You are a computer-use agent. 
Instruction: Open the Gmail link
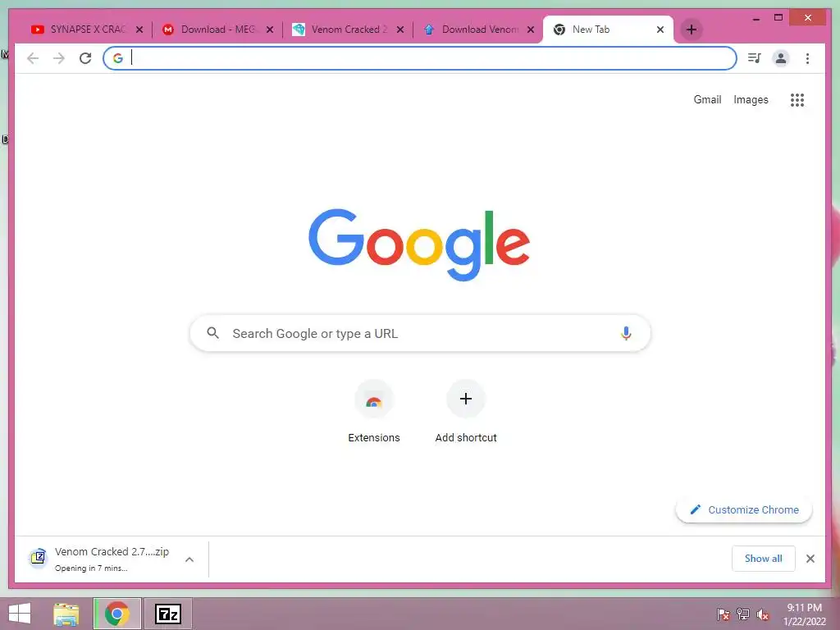(707, 99)
